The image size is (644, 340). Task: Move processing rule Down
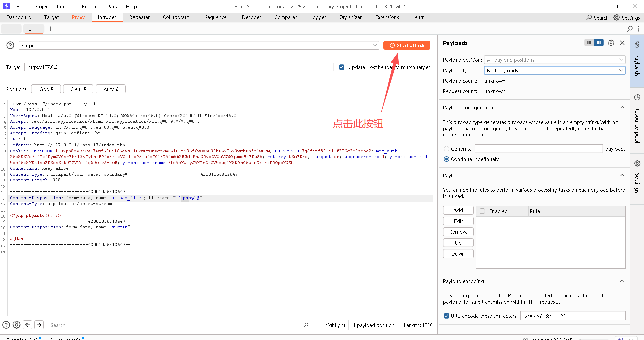click(x=458, y=253)
